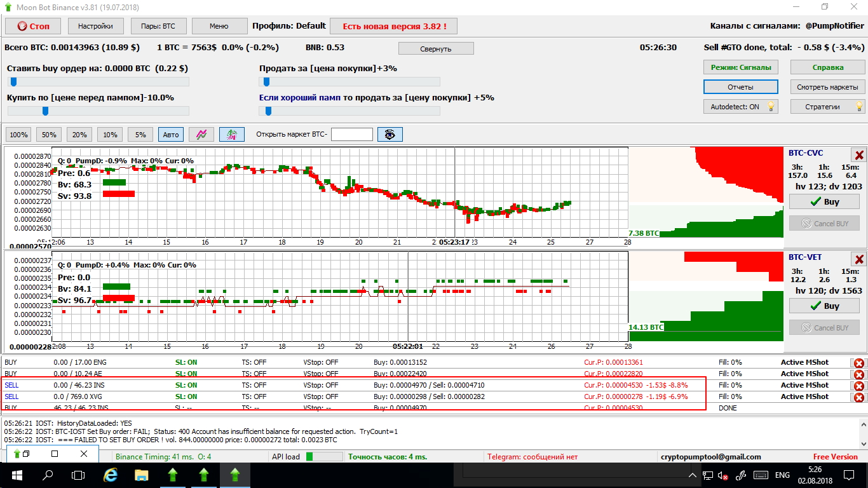
Task: Click the BTC-CVC pair title
Action: click(806, 153)
